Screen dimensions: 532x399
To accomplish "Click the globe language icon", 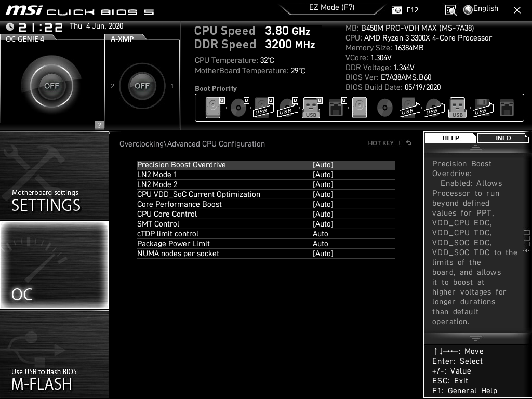I will point(468,10).
